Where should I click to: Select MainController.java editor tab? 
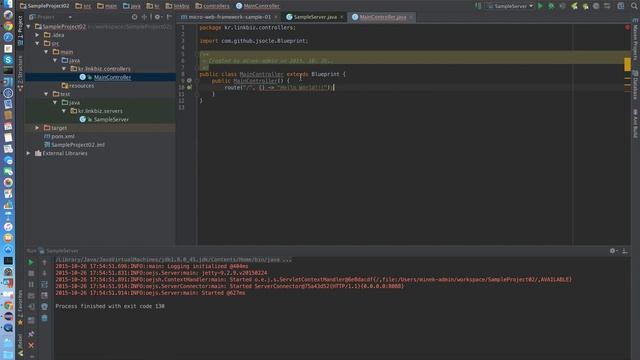click(x=382, y=17)
